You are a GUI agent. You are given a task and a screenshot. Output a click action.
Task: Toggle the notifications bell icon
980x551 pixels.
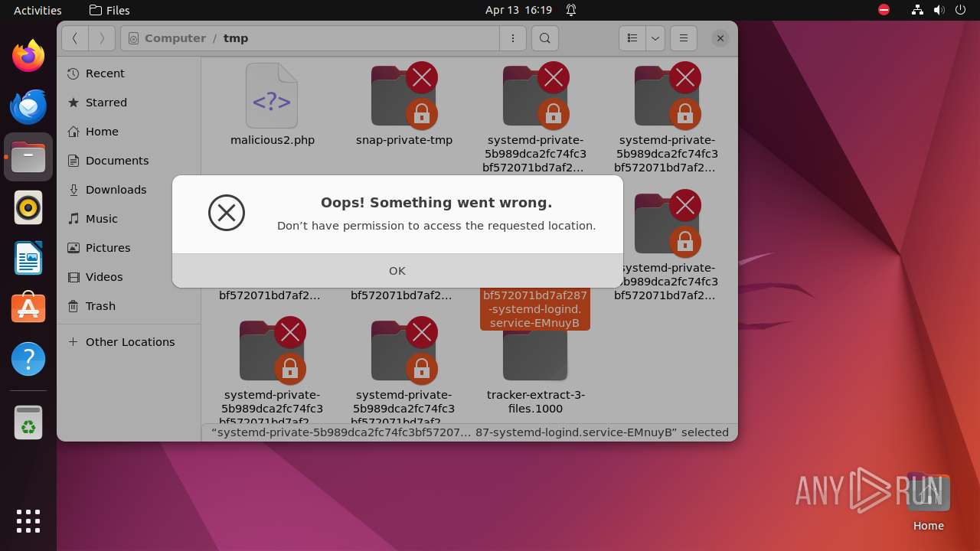pos(571,10)
